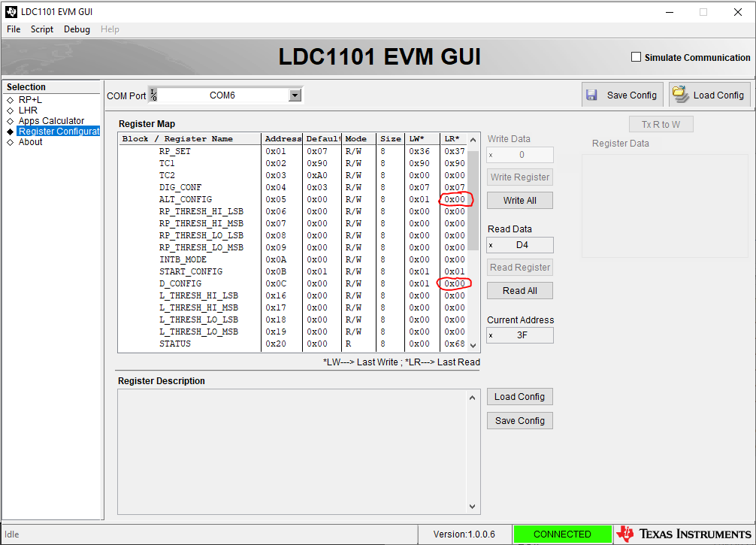The height and width of the screenshot is (545, 756).
Task: Open the Load Config folder icon
Action: pos(680,95)
